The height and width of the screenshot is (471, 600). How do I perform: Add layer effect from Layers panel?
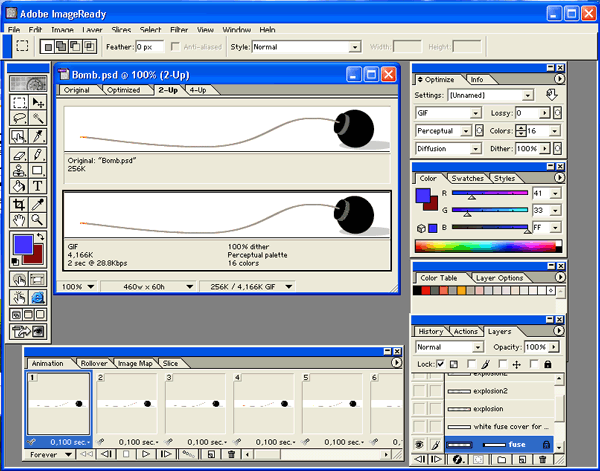tap(458, 459)
